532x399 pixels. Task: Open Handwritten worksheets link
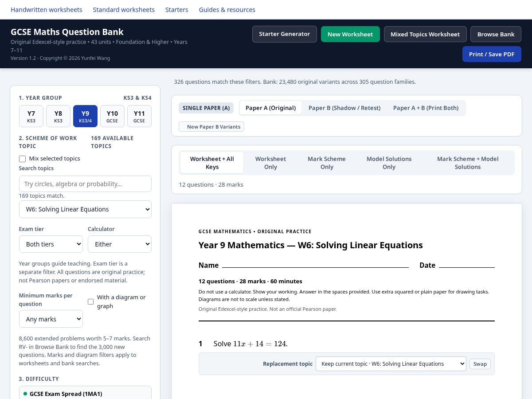click(x=47, y=10)
